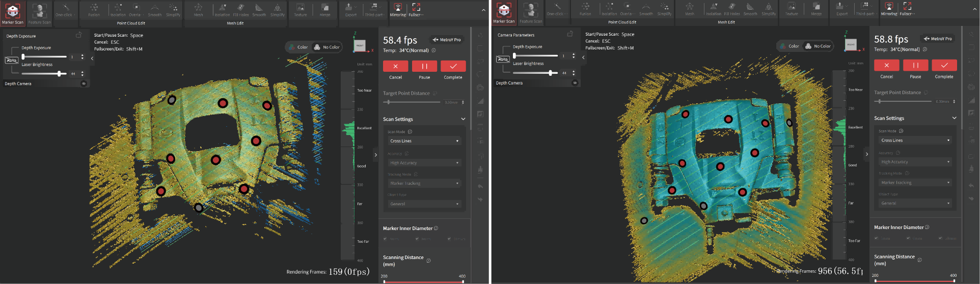Open the One-click menu in the left window
This screenshot has width=980, height=284.
point(65,10)
